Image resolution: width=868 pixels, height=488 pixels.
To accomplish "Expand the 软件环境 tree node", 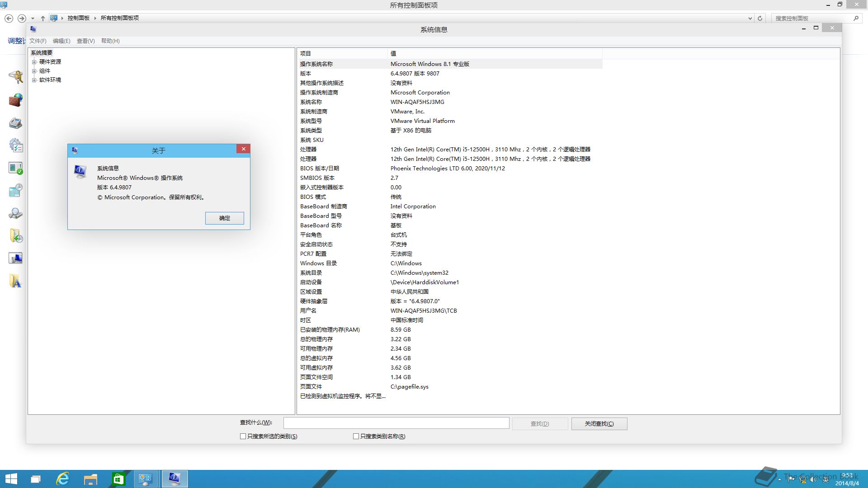I will [34, 80].
